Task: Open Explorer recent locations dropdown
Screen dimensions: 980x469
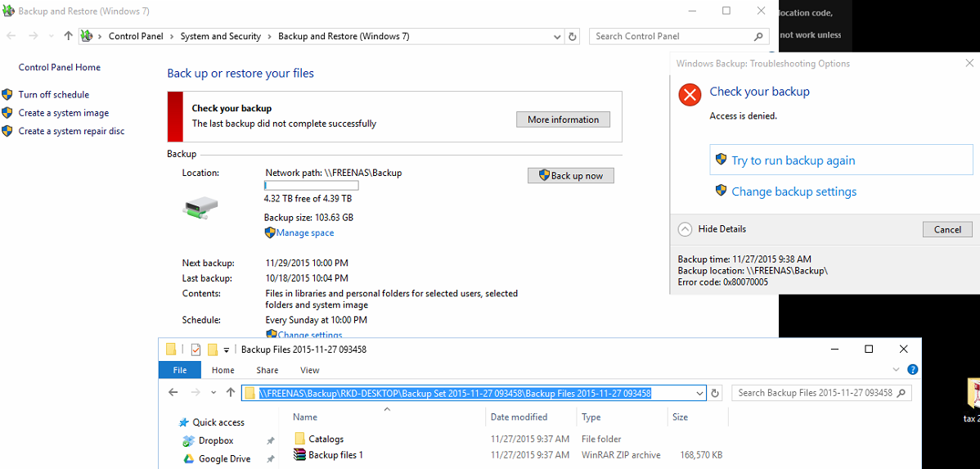Action: click(214, 394)
